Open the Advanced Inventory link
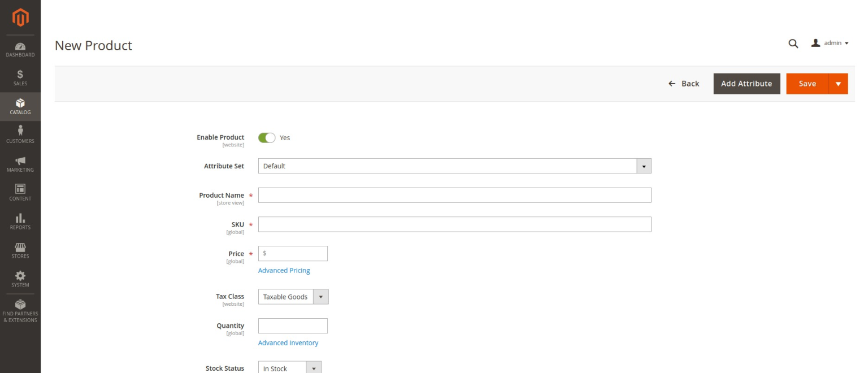Viewport: 868px width, 373px height. pos(288,343)
